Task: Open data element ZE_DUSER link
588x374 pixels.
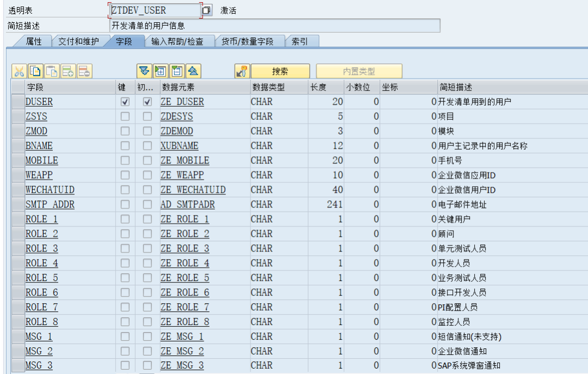Action: coord(182,102)
